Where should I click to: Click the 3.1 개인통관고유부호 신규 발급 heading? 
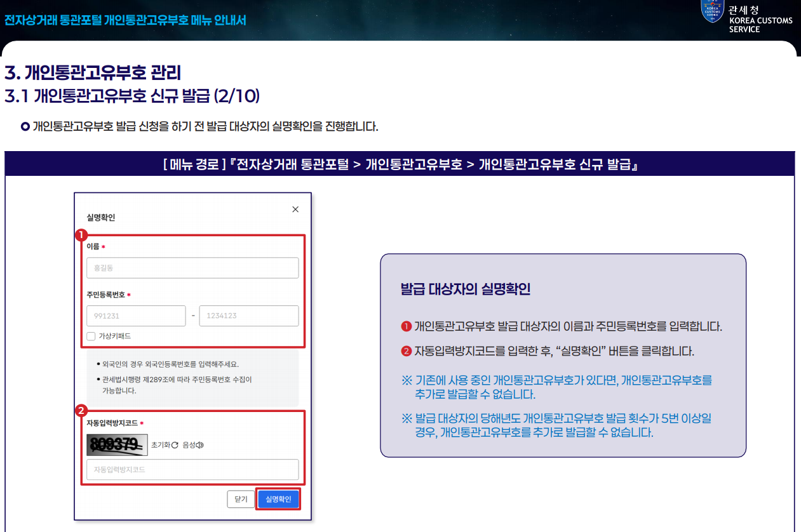132,96
